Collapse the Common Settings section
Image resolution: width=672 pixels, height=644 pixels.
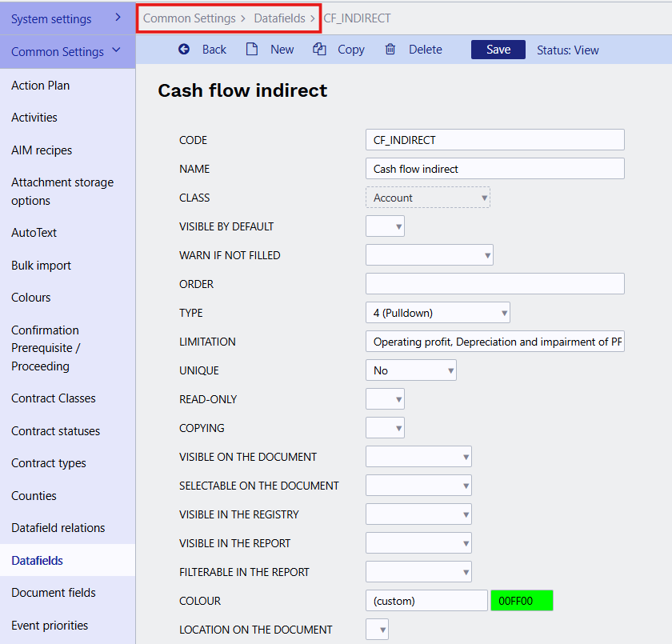[117, 51]
